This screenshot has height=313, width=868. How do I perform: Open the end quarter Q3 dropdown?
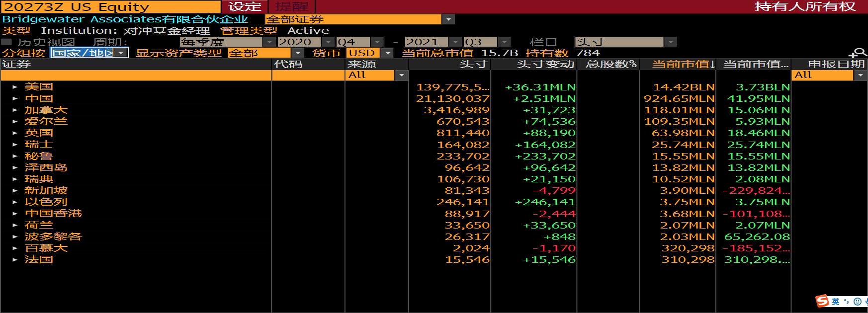(505, 42)
